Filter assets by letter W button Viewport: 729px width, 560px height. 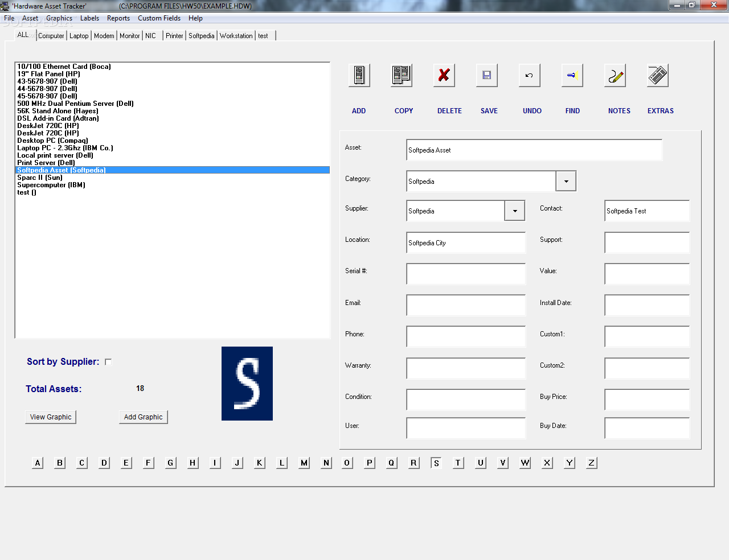coord(525,463)
